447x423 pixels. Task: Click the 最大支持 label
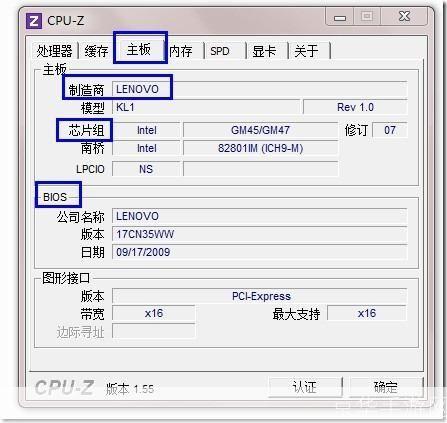click(x=296, y=314)
